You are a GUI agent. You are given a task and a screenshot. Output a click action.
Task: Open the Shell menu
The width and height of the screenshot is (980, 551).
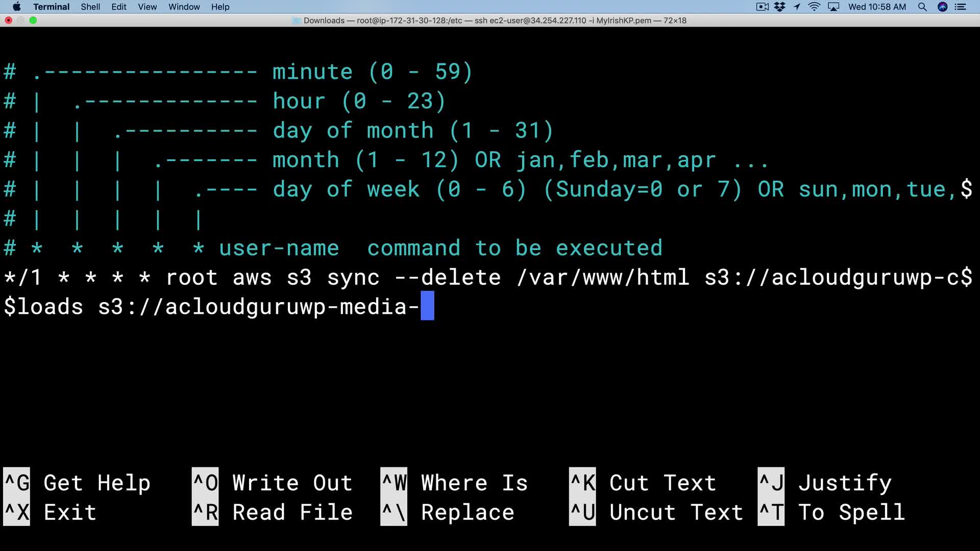coord(90,7)
